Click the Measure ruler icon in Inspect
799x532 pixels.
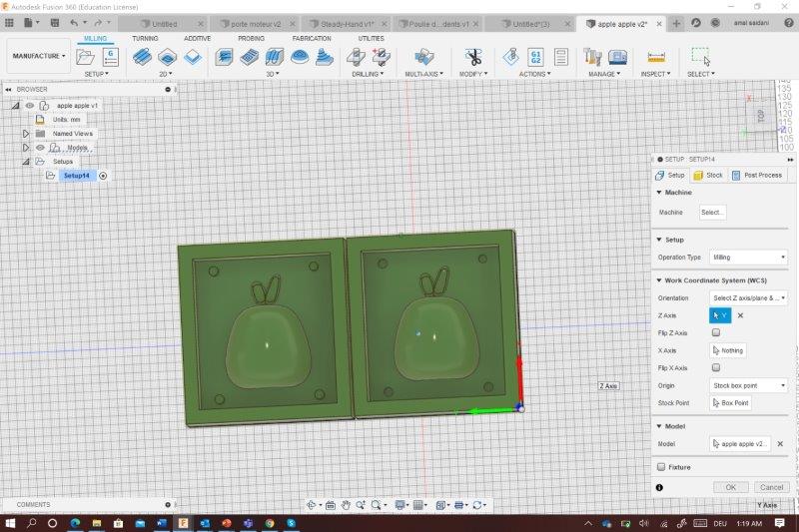click(656, 57)
